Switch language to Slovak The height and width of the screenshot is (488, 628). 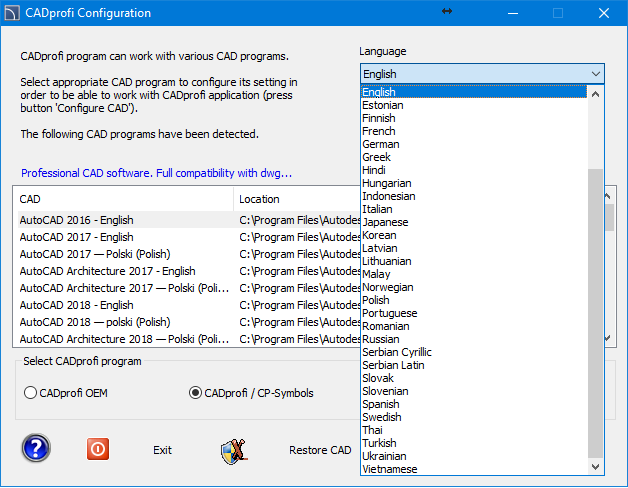tap(474, 378)
